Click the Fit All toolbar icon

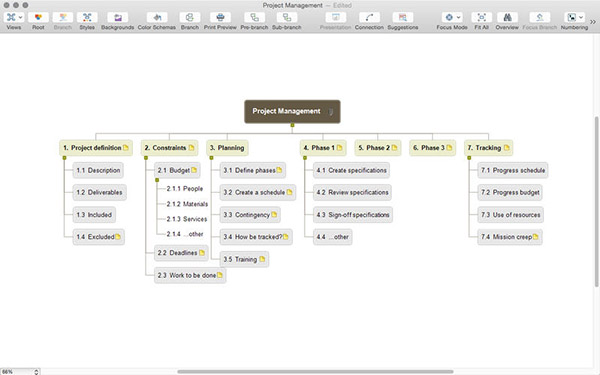pos(481,18)
